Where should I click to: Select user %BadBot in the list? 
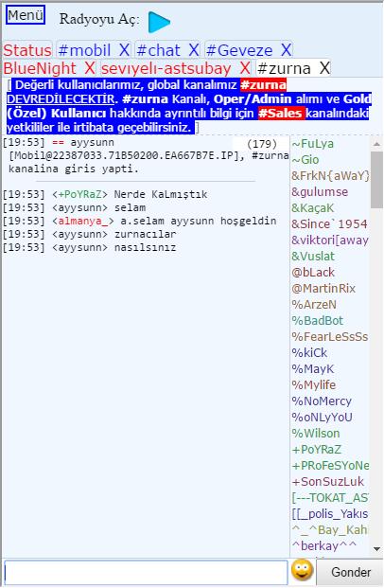317,321
